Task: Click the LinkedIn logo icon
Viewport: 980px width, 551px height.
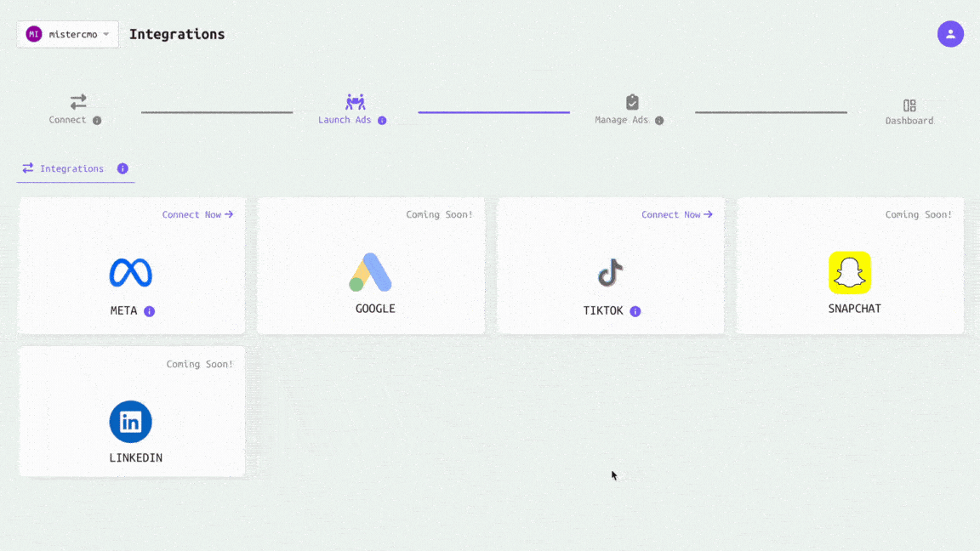Action: click(x=130, y=422)
